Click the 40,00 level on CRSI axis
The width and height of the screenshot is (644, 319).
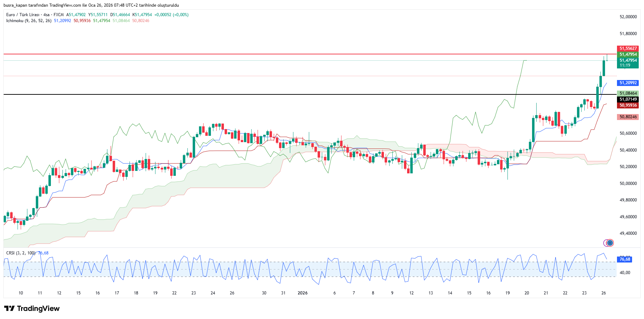click(x=625, y=273)
